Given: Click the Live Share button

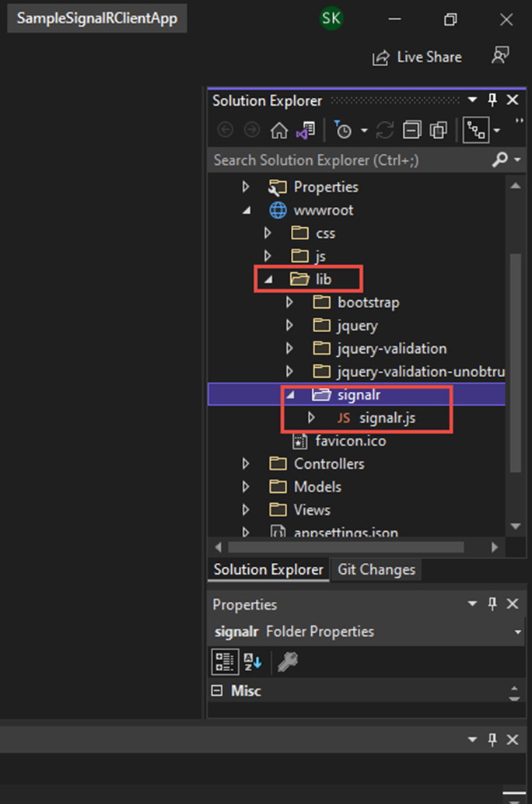Looking at the screenshot, I should tap(417, 56).
